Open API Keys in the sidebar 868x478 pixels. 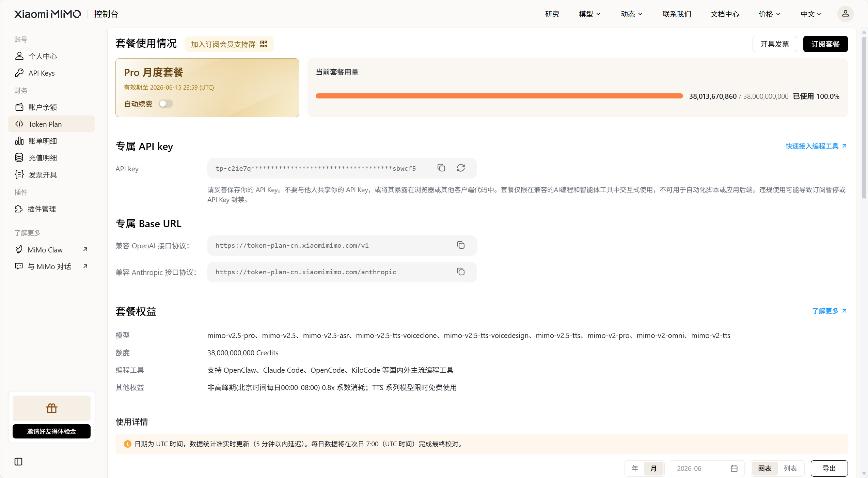[51, 73]
